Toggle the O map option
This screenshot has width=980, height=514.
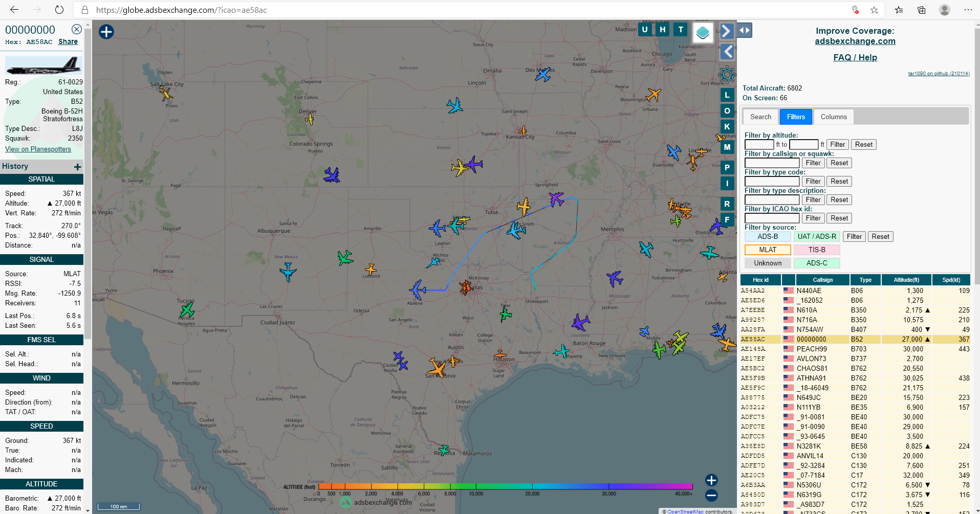point(727,111)
